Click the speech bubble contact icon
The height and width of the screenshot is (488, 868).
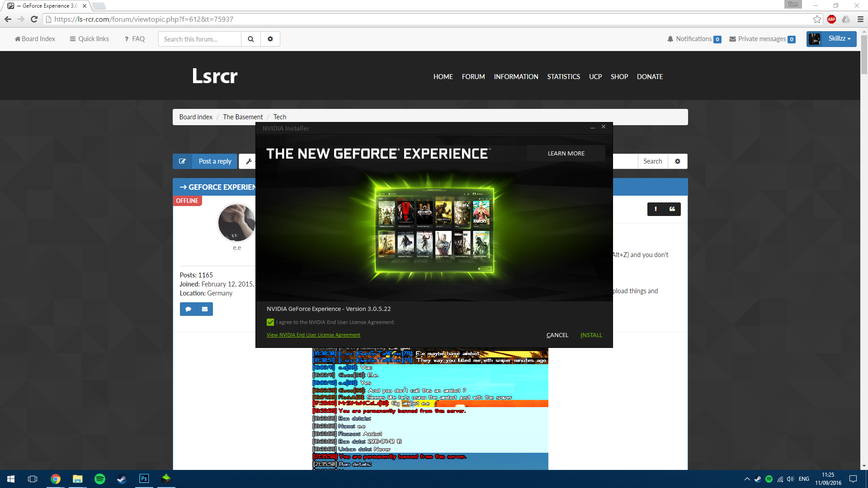coord(188,309)
